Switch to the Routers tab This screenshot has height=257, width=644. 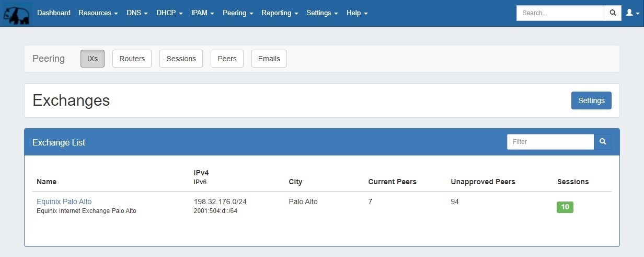coord(132,59)
